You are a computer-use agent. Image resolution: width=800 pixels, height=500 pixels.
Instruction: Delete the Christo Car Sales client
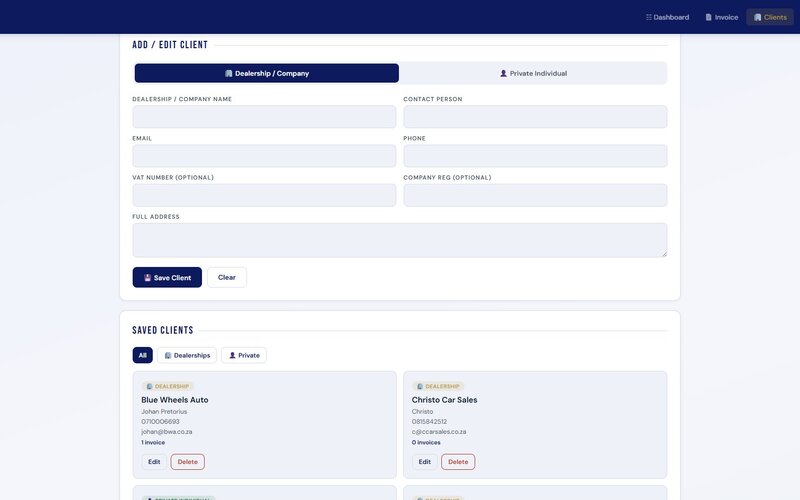coord(458,462)
